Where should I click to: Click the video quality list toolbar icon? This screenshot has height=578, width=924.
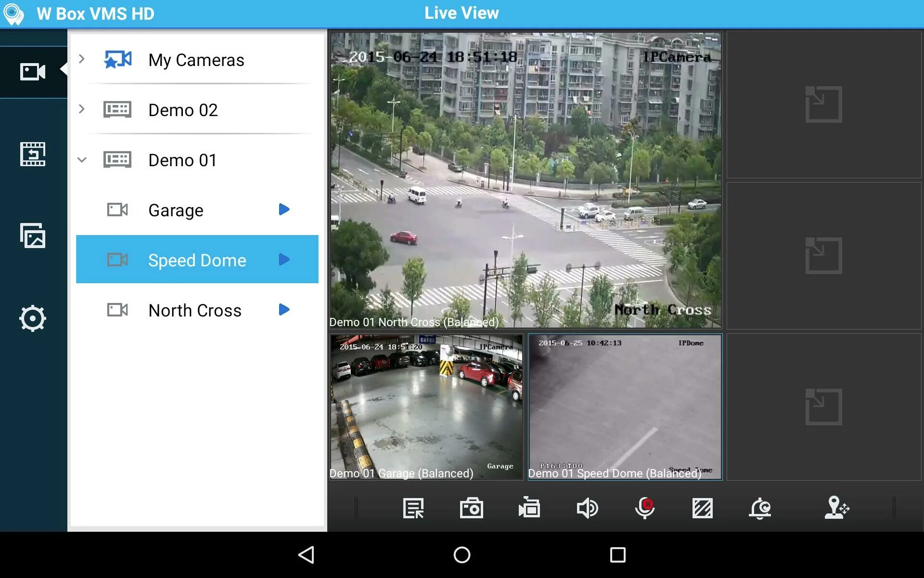click(x=413, y=508)
